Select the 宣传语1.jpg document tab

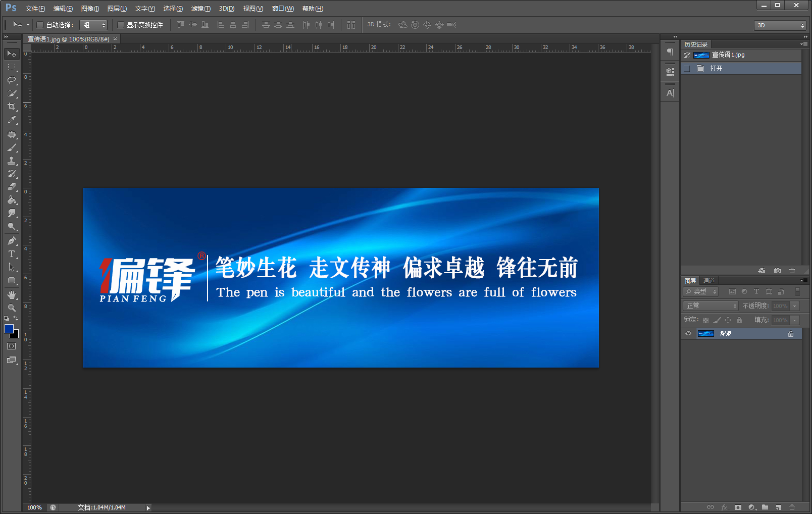click(x=69, y=39)
